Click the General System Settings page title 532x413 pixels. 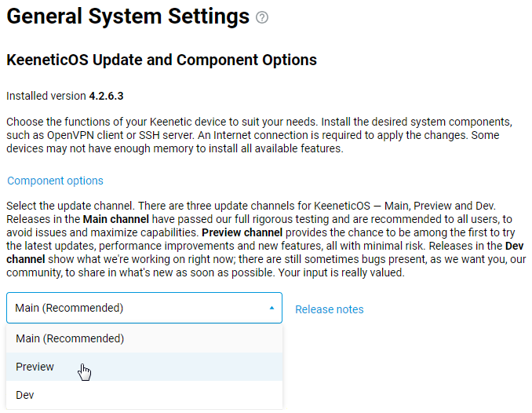coord(128,16)
